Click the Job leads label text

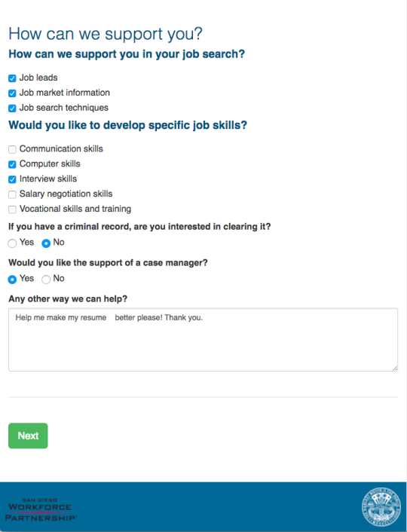click(38, 78)
